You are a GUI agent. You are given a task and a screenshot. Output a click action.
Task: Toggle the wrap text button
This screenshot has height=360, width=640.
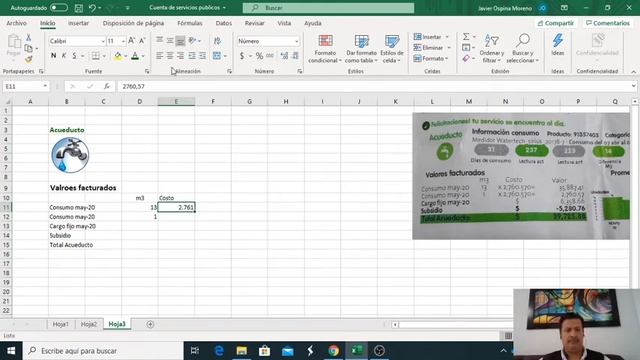coord(217,40)
